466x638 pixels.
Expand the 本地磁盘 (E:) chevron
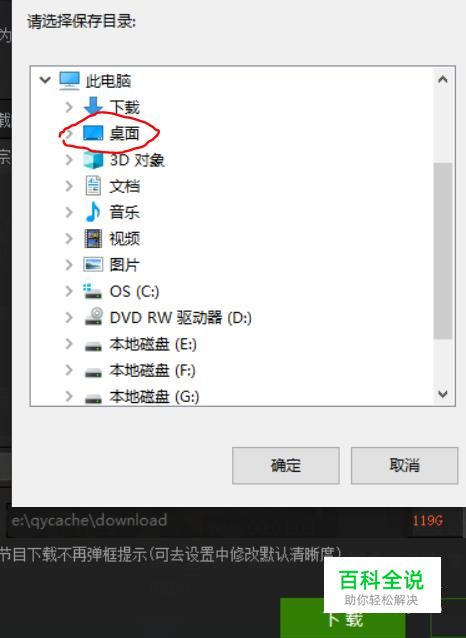pos(69,344)
